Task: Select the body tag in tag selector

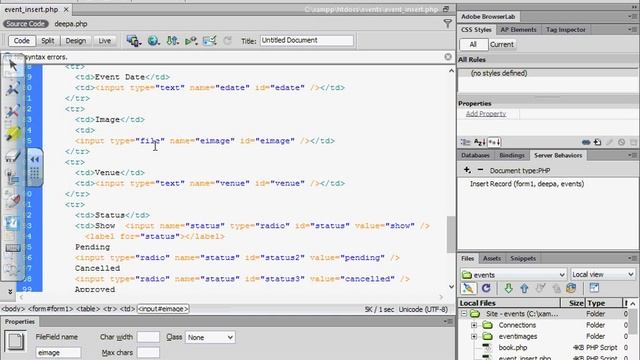Action: (x=13, y=309)
